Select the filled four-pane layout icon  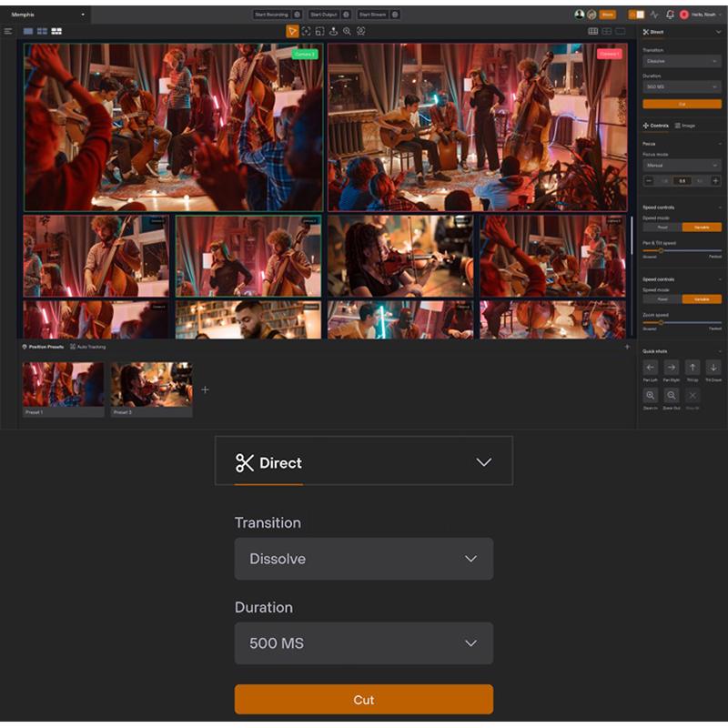pos(42,31)
